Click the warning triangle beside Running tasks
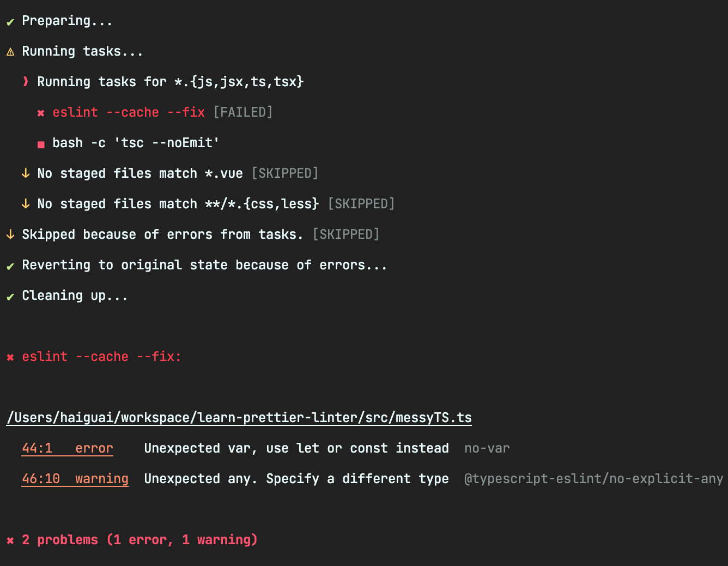This screenshot has height=566, width=728. [x=10, y=52]
